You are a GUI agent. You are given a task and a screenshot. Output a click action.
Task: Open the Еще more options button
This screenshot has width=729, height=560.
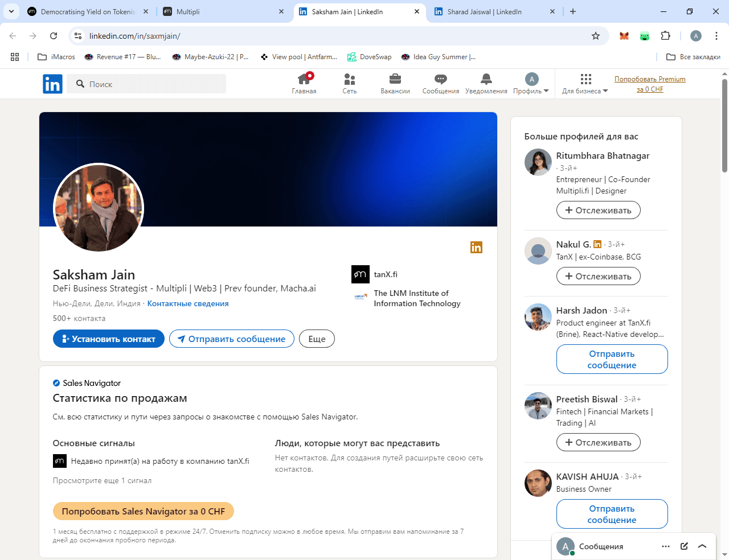[x=317, y=339]
